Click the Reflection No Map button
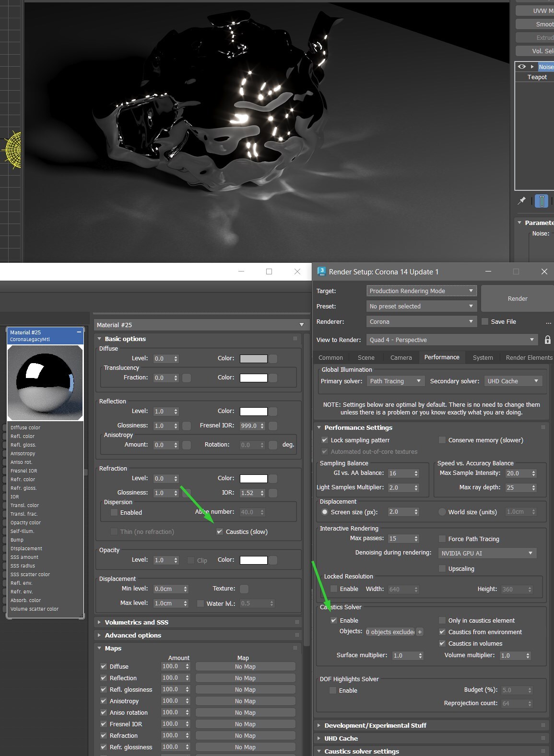Image resolution: width=554 pixels, height=756 pixels. click(245, 678)
